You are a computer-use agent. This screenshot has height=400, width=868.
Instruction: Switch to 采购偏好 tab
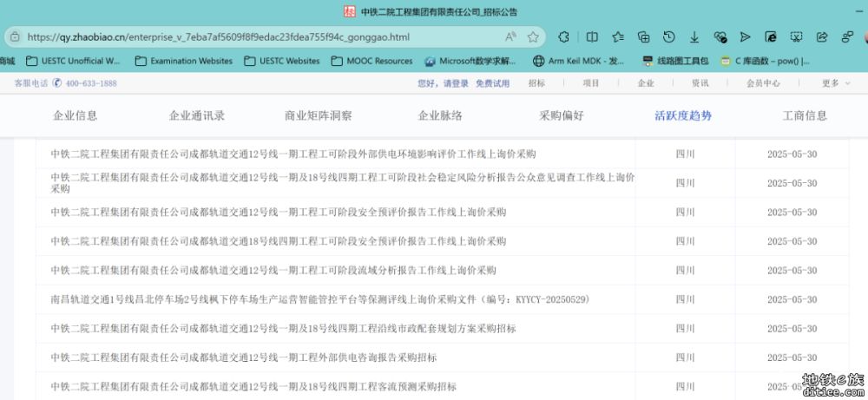click(x=562, y=115)
